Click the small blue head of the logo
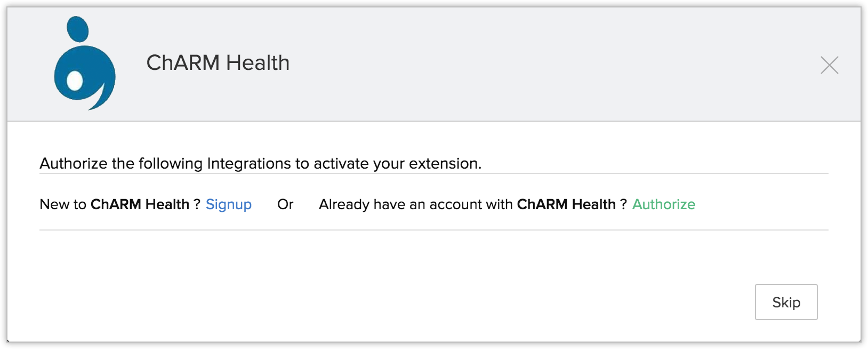868x349 pixels. click(78, 29)
